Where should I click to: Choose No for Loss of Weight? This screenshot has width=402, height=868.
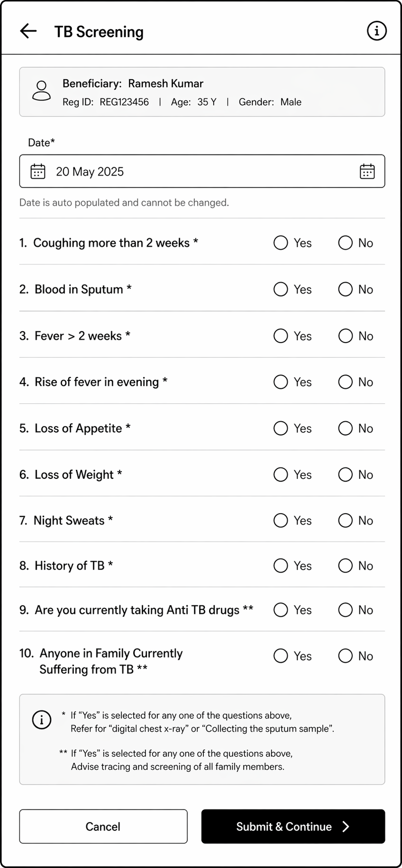click(x=345, y=475)
